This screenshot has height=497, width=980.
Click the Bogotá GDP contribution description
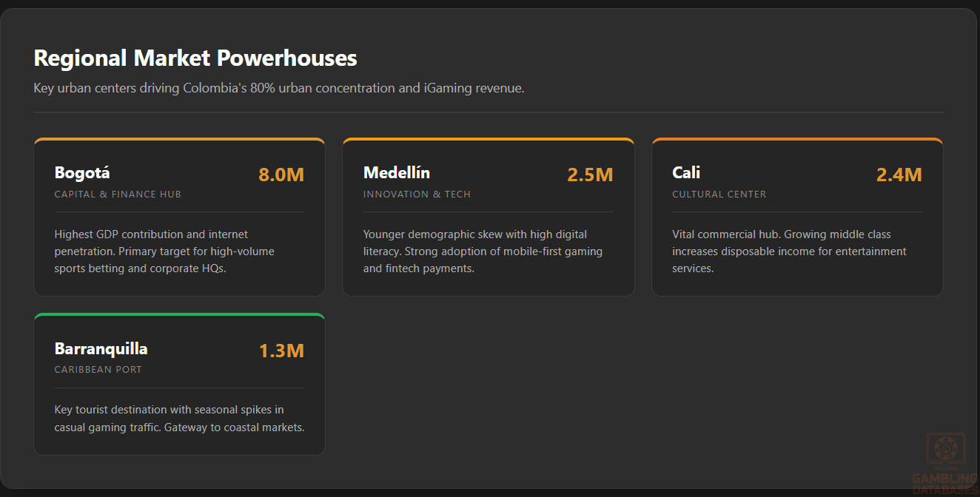point(164,251)
